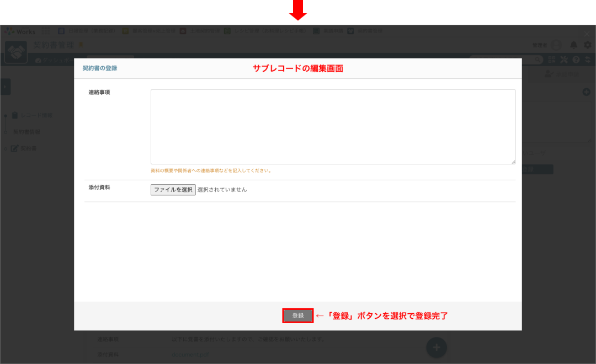Open the help question mark icon
Viewport: 596px width, 364px height.
click(576, 60)
